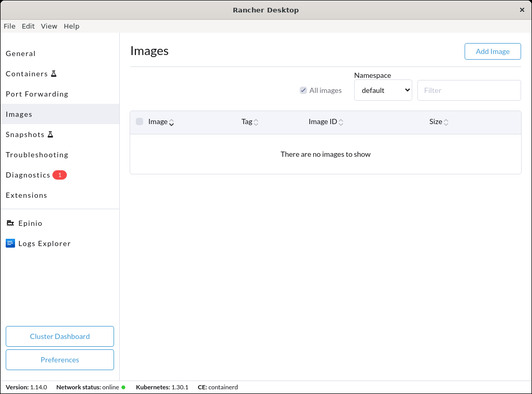Click the "There are no images to show" message

(326, 154)
